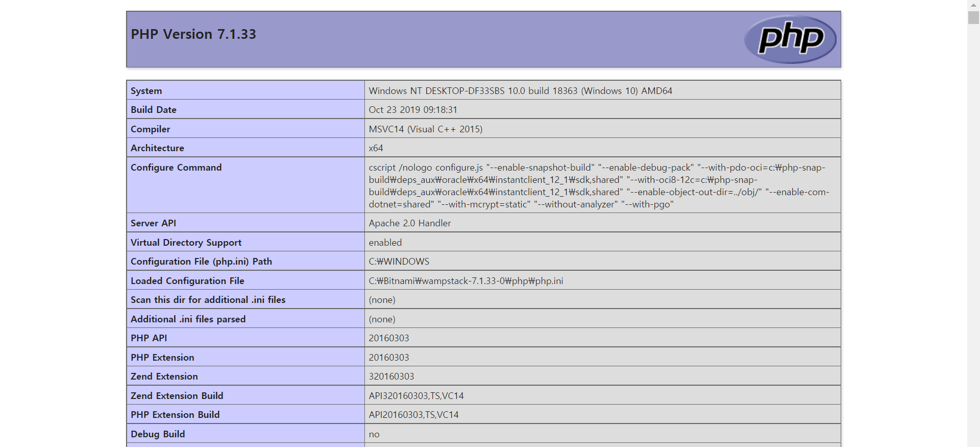Click the 'Configuration File (php.ini) Path' label
The image size is (980, 447).
201,262
